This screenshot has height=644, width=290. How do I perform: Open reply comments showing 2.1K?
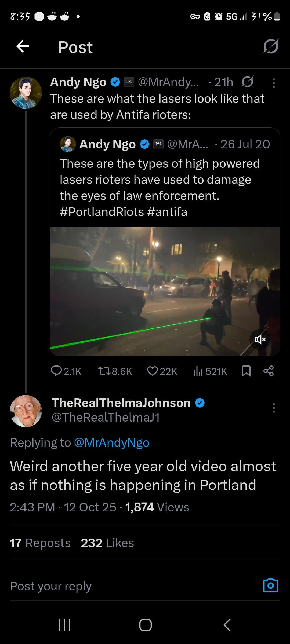66,371
